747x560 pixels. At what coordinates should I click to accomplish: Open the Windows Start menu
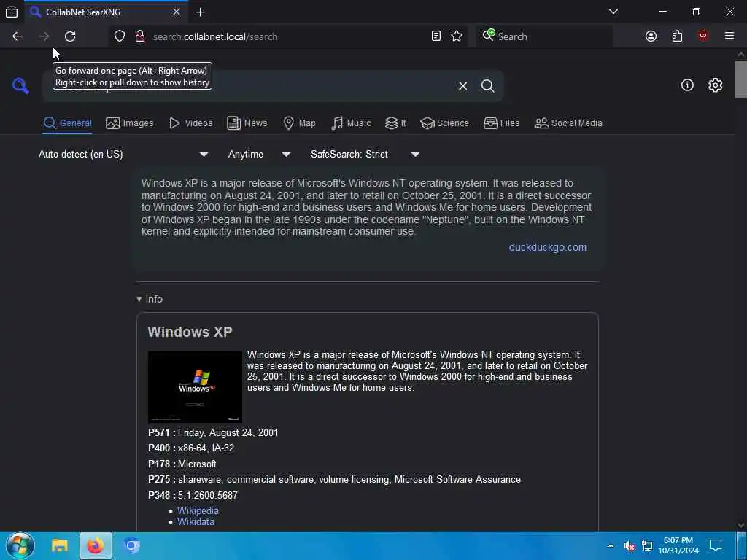click(x=20, y=545)
